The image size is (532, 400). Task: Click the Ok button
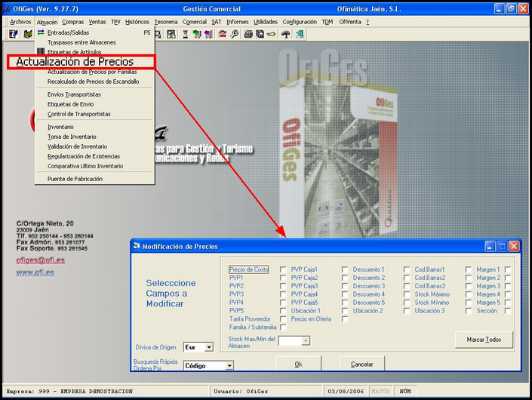(x=298, y=364)
